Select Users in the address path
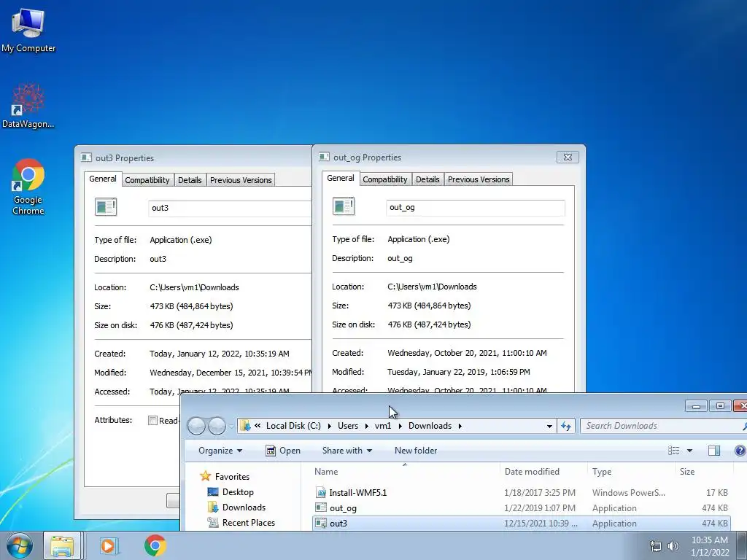Image resolution: width=747 pixels, height=560 pixels. click(x=348, y=426)
